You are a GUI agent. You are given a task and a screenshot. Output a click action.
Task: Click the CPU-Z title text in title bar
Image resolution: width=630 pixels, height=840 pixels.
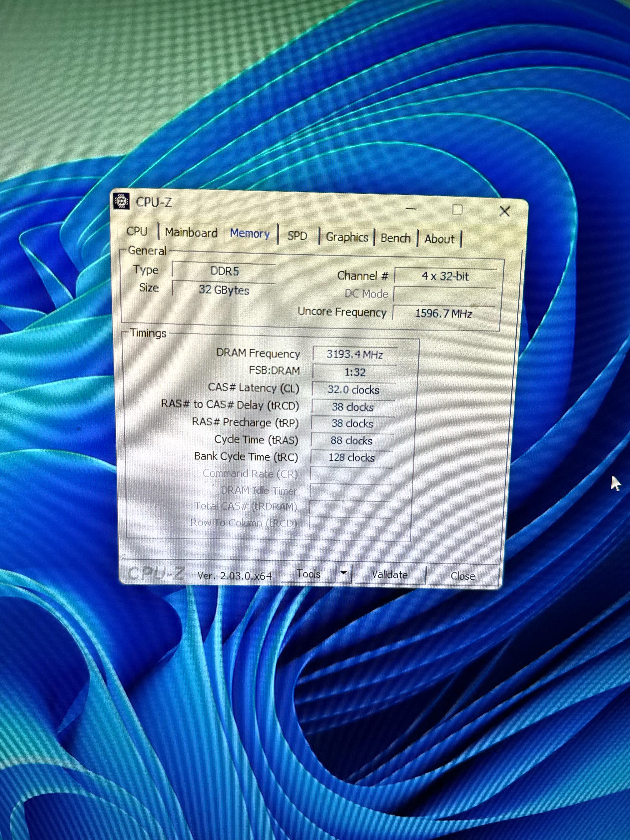(x=154, y=202)
